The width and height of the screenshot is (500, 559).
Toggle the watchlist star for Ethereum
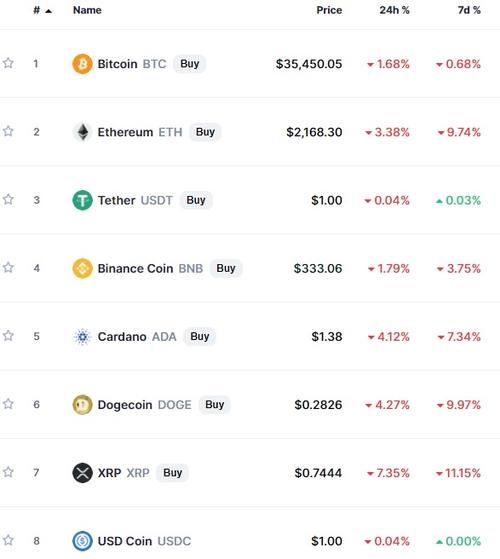pyautogui.click(x=8, y=132)
